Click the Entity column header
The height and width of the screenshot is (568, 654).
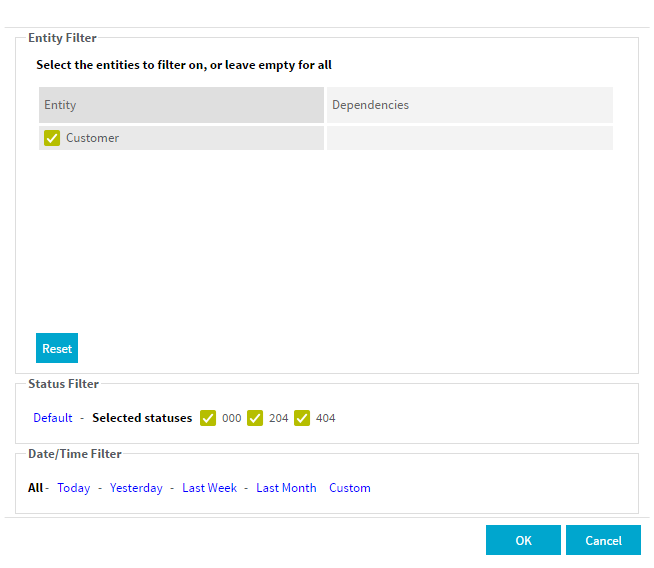click(x=181, y=105)
